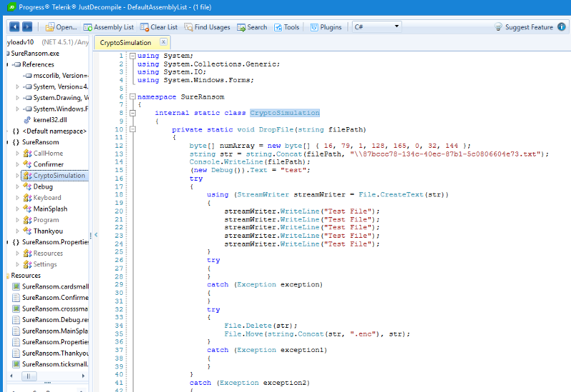The width and height of the screenshot is (571, 392).
Task: Click the StreamWriter type in code
Action: pyautogui.click(x=263, y=194)
